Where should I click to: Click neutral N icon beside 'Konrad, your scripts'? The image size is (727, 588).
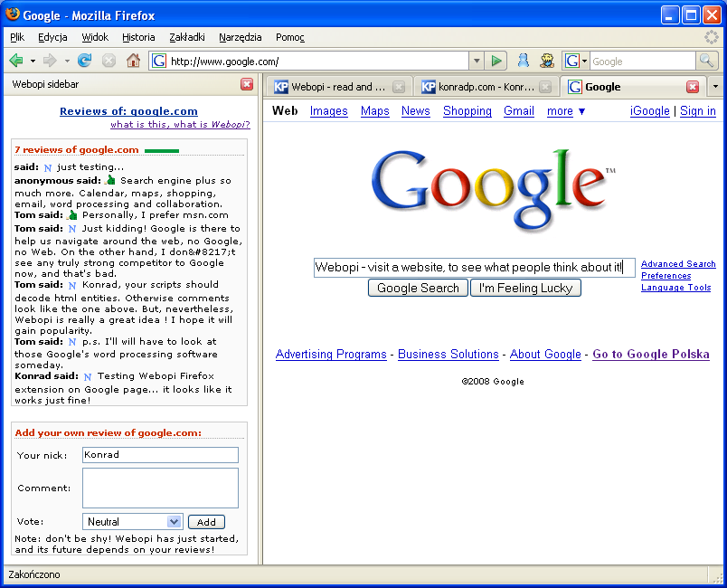(x=71, y=285)
